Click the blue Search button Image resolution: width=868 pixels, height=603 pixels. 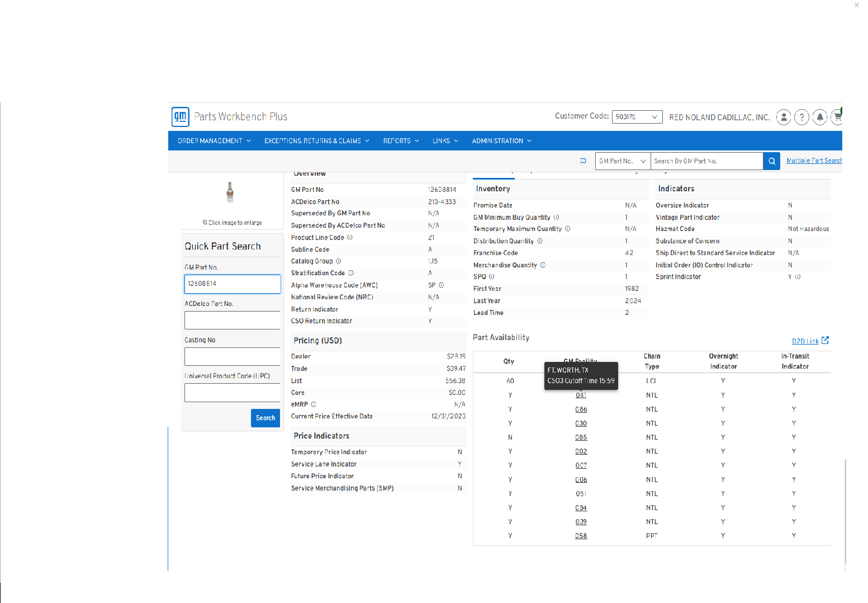click(x=265, y=418)
